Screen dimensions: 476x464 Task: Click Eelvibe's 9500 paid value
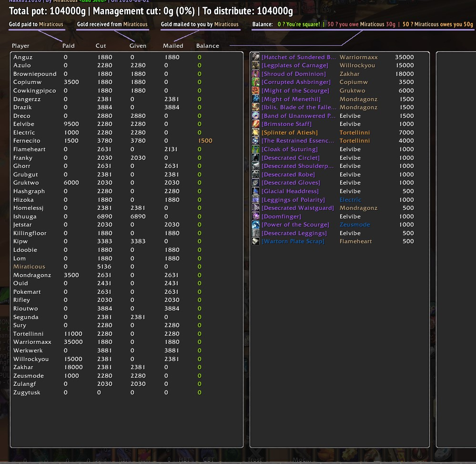click(x=71, y=124)
